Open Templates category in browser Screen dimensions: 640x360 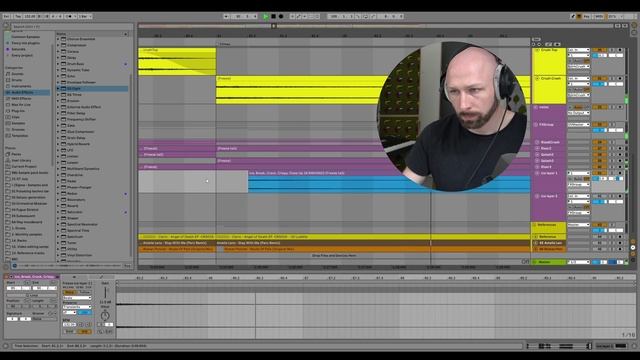pyautogui.click(x=20, y=136)
